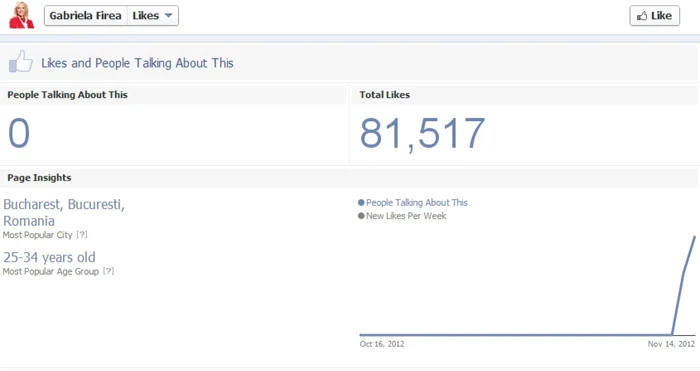Click the thumbs-up icon inside Like button

point(642,16)
